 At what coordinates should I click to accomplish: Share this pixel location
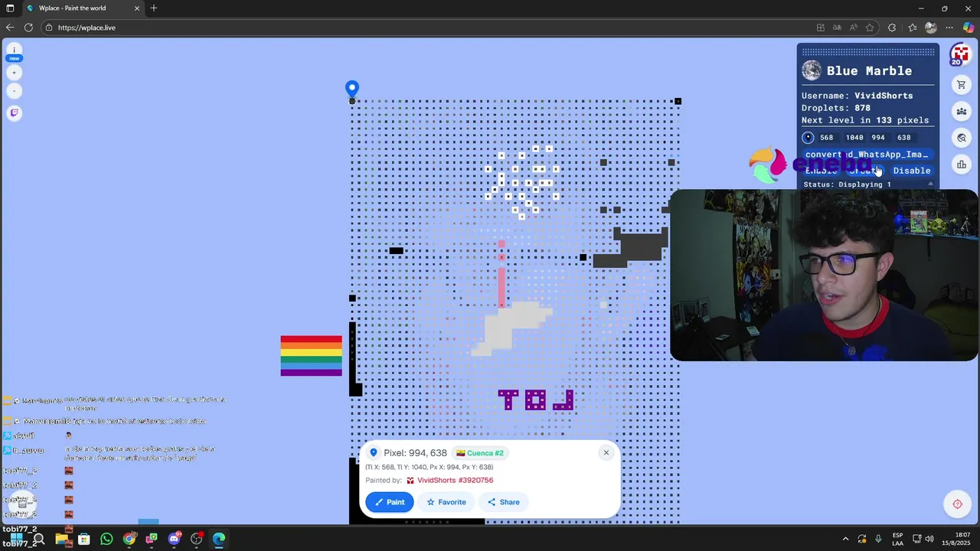point(503,502)
